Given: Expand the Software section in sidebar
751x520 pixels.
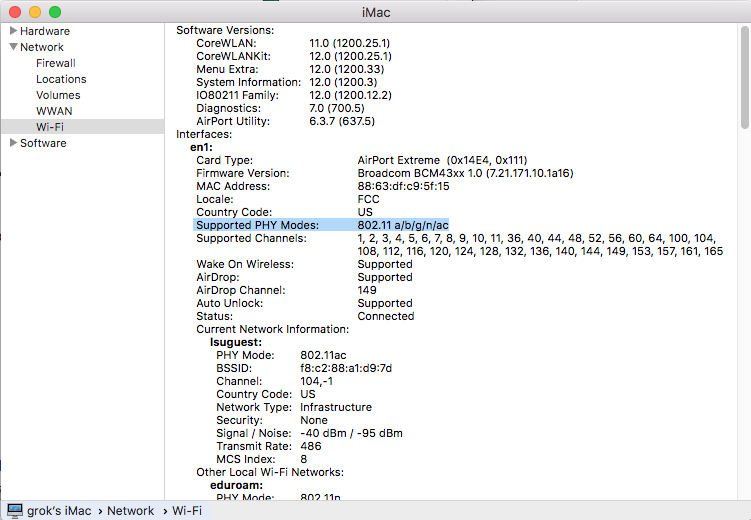Looking at the screenshot, I should [x=13, y=143].
